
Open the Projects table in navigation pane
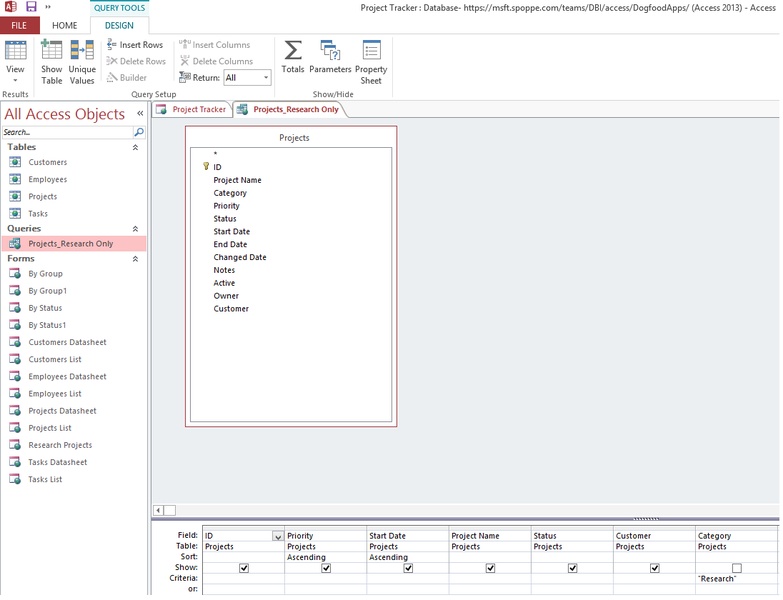pos(42,197)
